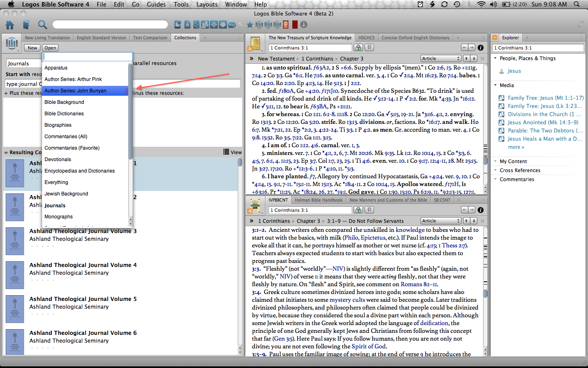
Task: Open the Jesus Anointed (Mk 14:3-9) media icon
Action: point(501,122)
